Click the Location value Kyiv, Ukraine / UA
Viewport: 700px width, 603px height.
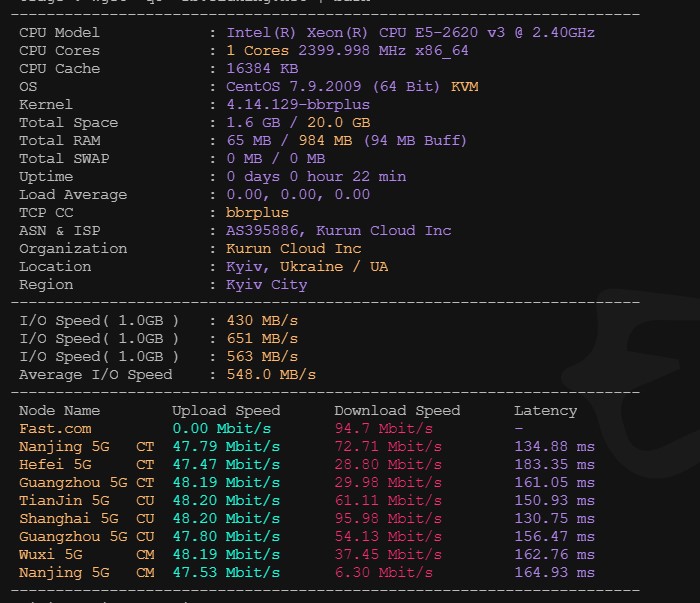[x=307, y=266]
